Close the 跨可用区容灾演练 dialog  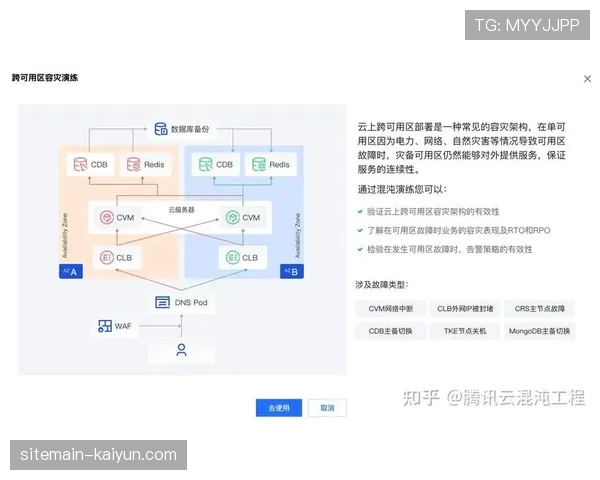coord(587,79)
